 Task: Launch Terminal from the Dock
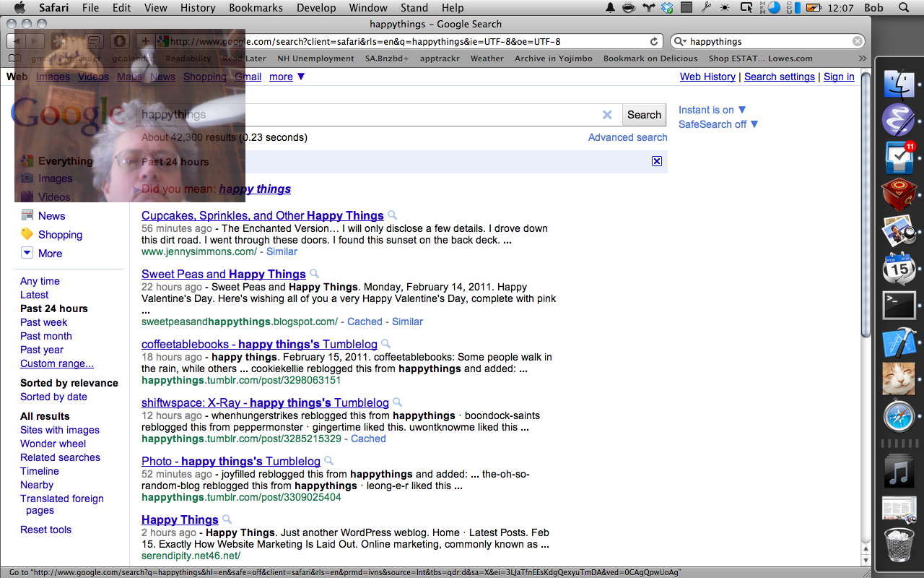point(899,305)
